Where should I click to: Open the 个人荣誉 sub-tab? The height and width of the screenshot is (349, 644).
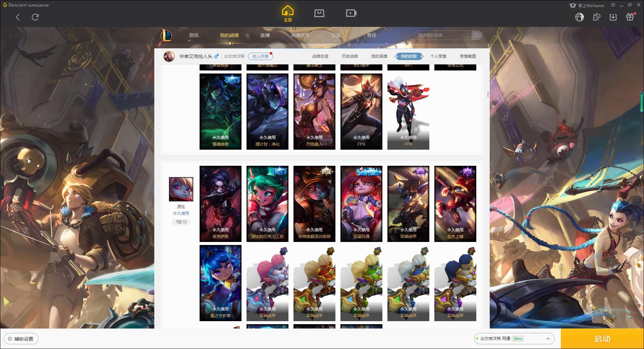pyautogui.click(x=438, y=56)
